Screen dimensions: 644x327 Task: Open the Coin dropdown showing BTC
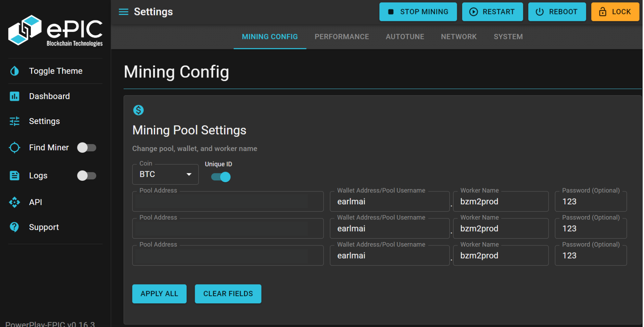click(x=165, y=174)
